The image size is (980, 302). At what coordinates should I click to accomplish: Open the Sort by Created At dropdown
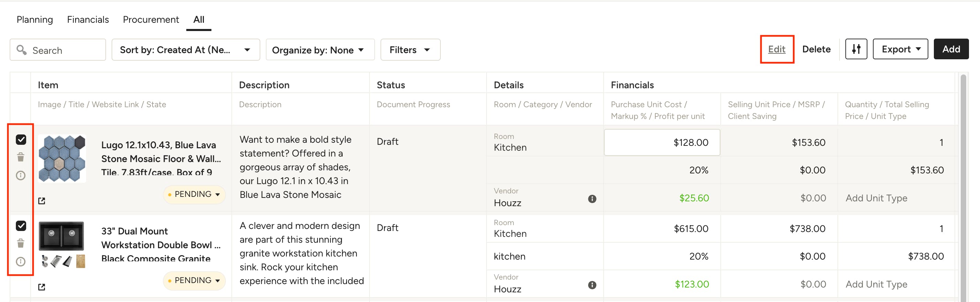tap(186, 50)
